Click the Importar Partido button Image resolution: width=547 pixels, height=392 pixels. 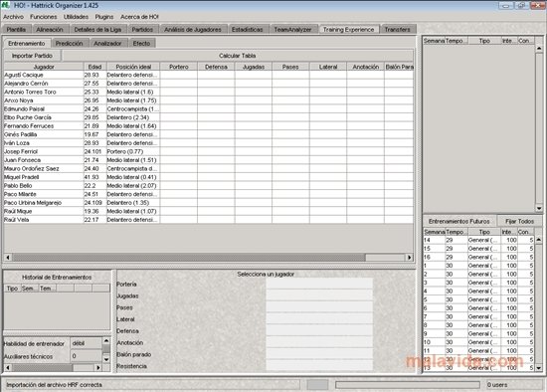[32, 56]
